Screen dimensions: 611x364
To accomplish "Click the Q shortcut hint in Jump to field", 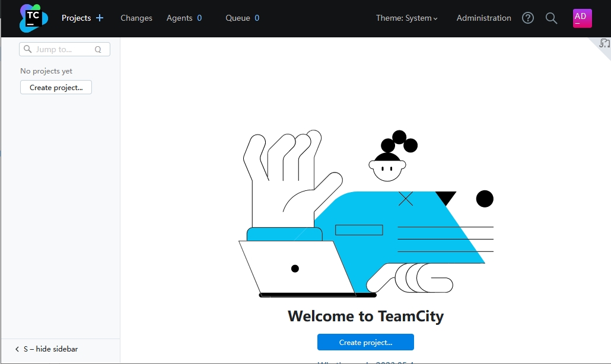I will [x=98, y=50].
